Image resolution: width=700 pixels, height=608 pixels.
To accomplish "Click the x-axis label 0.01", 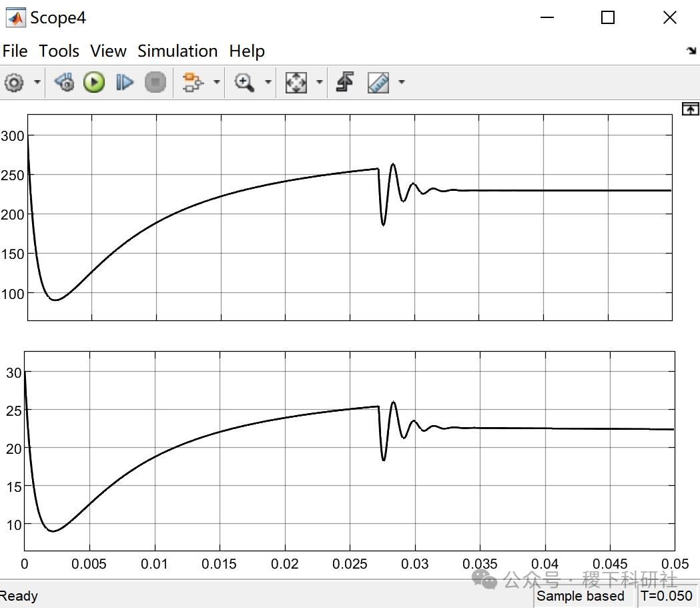I will tap(154, 564).
